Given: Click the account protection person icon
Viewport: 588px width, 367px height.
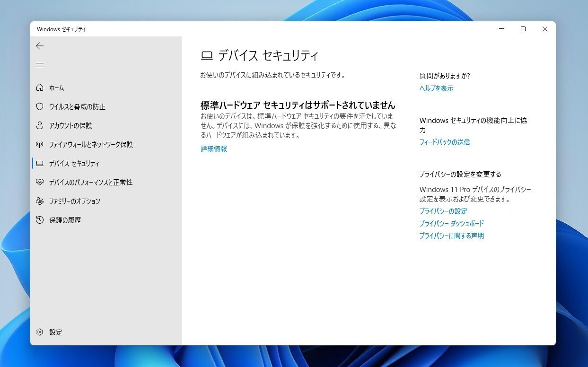Looking at the screenshot, I should point(40,125).
